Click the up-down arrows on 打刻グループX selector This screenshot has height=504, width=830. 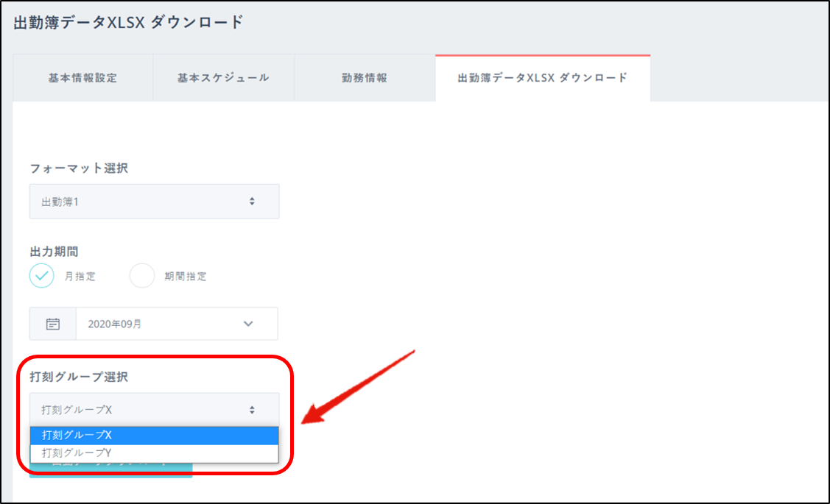[252, 410]
